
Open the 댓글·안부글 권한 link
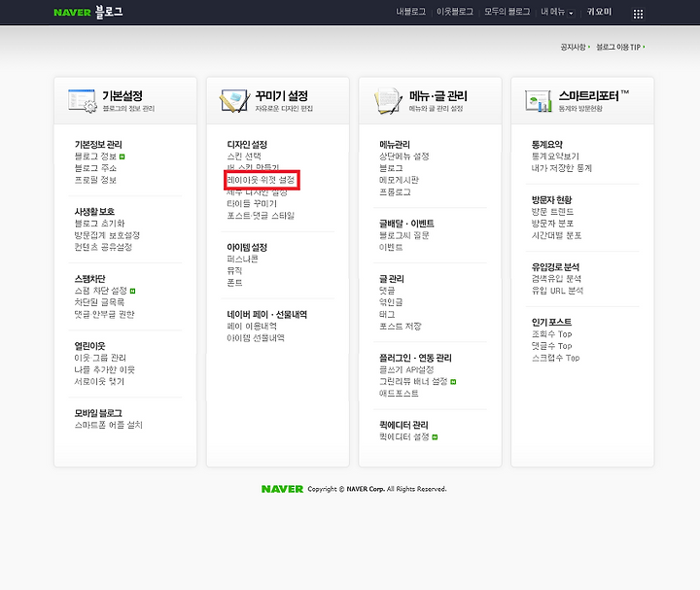(104, 315)
